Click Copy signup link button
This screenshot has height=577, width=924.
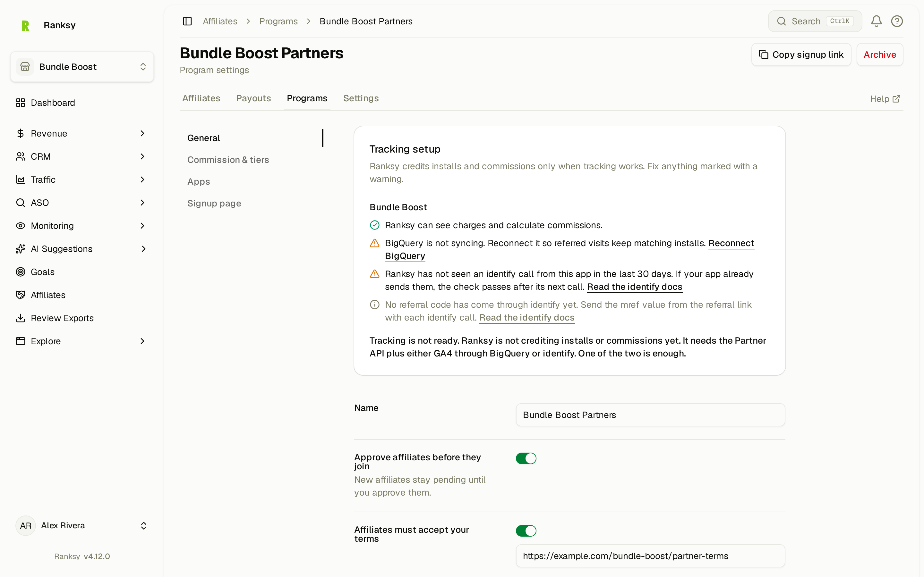click(x=801, y=54)
